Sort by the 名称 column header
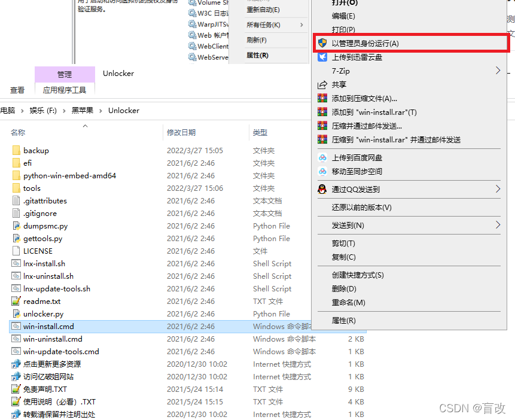 (18, 133)
